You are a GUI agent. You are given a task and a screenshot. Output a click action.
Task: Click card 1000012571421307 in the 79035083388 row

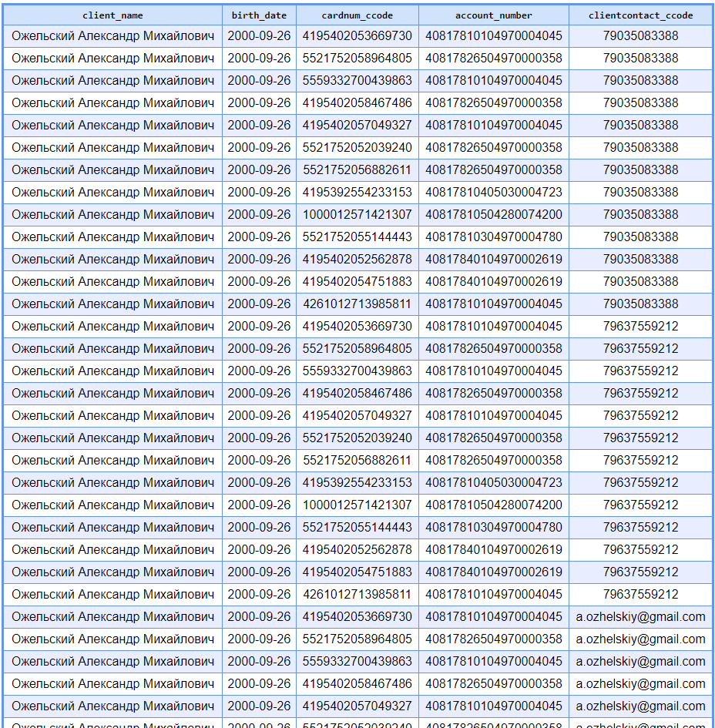point(357,214)
